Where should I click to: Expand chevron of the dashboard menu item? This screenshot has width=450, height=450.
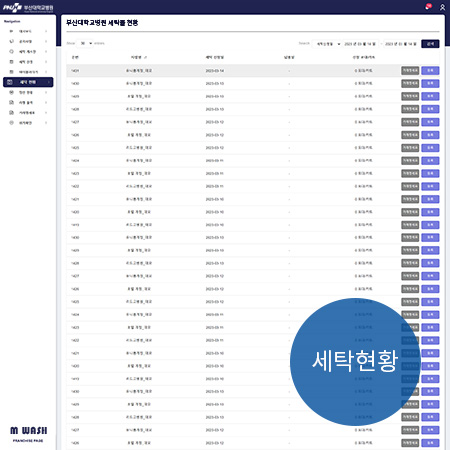pos(46,31)
